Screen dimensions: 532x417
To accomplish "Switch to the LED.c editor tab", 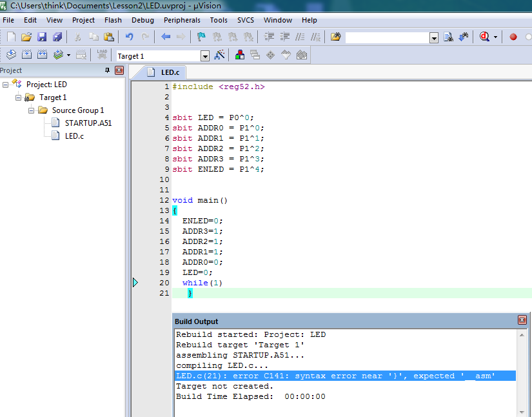I will pyautogui.click(x=165, y=72).
